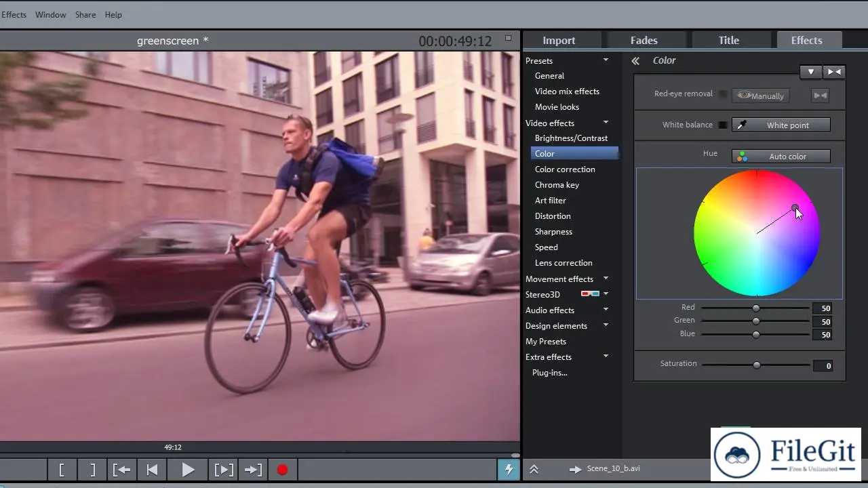Screen dimensions: 868x488
Task: Enable the White balance checkbox
Action: pos(723,125)
